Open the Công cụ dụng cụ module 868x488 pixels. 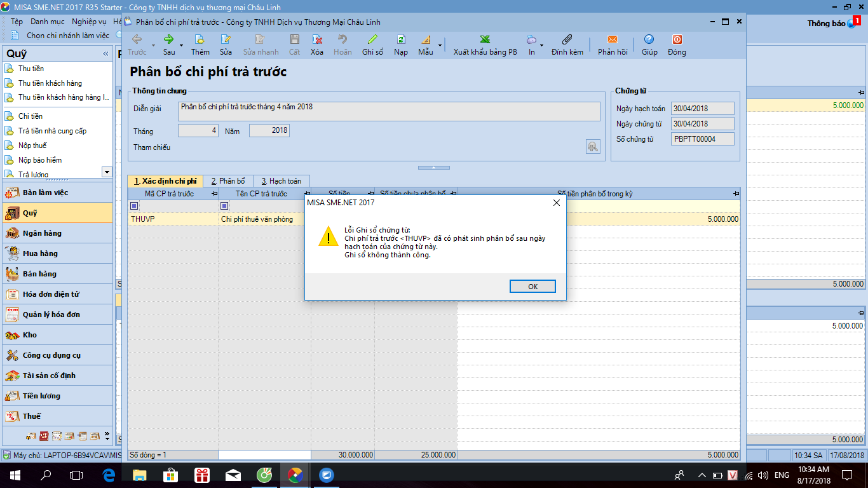57,355
